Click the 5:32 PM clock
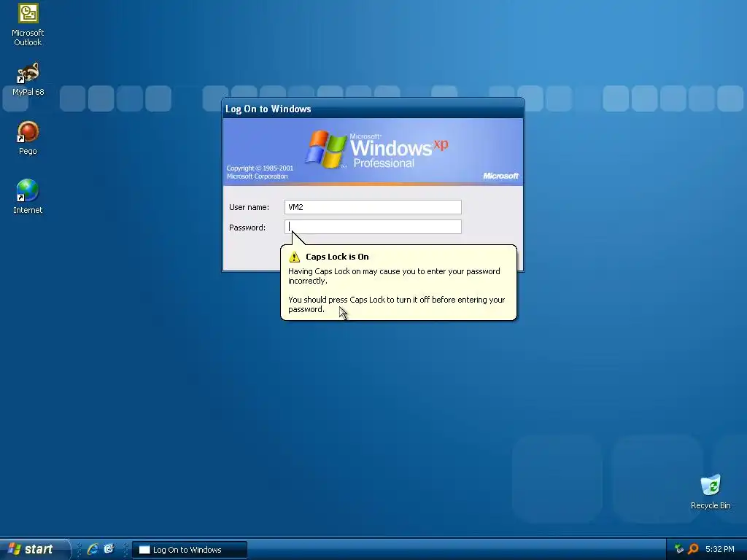 pos(719,549)
